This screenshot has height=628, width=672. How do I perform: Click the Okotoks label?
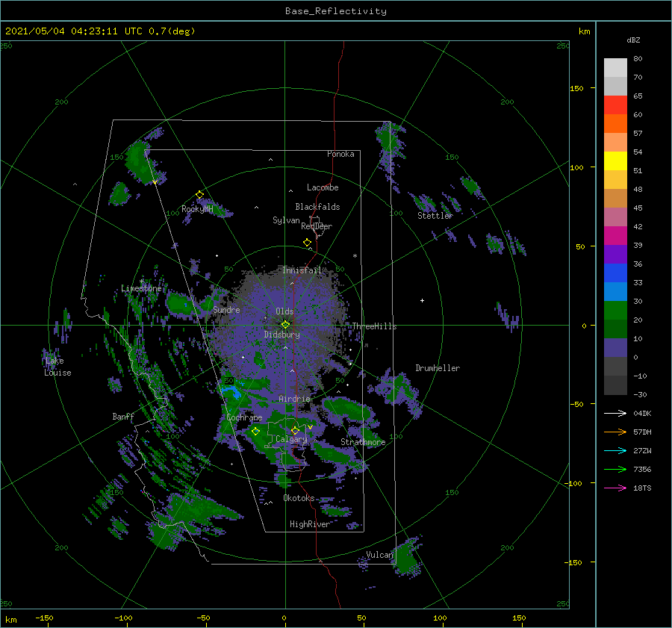[x=299, y=497]
